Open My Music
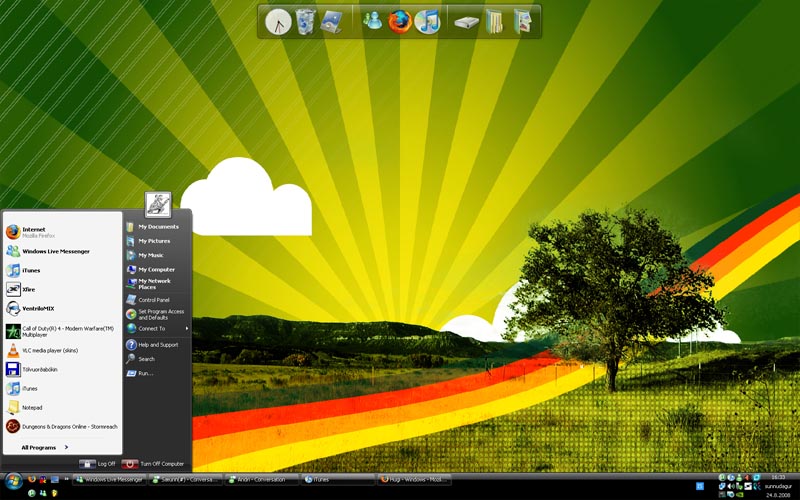The height and width of the screenshot is (500, 800). 157,255
